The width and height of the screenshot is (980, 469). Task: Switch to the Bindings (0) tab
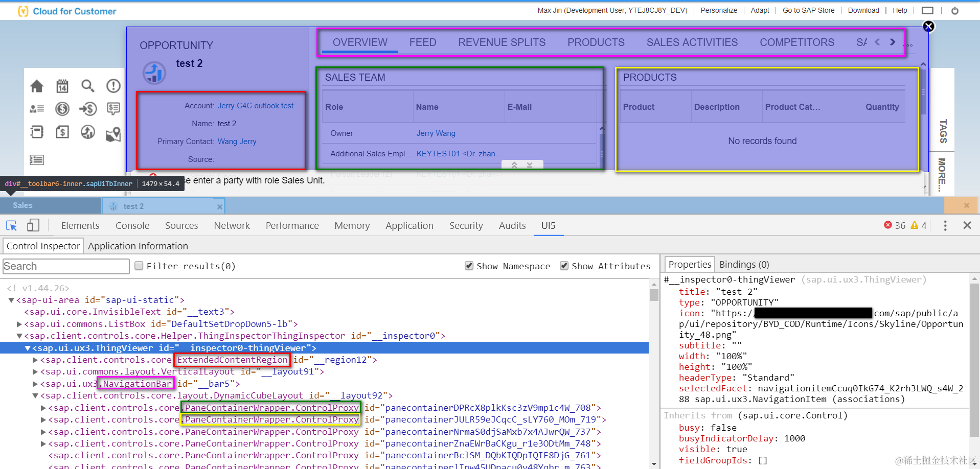[x=744, y=264]
